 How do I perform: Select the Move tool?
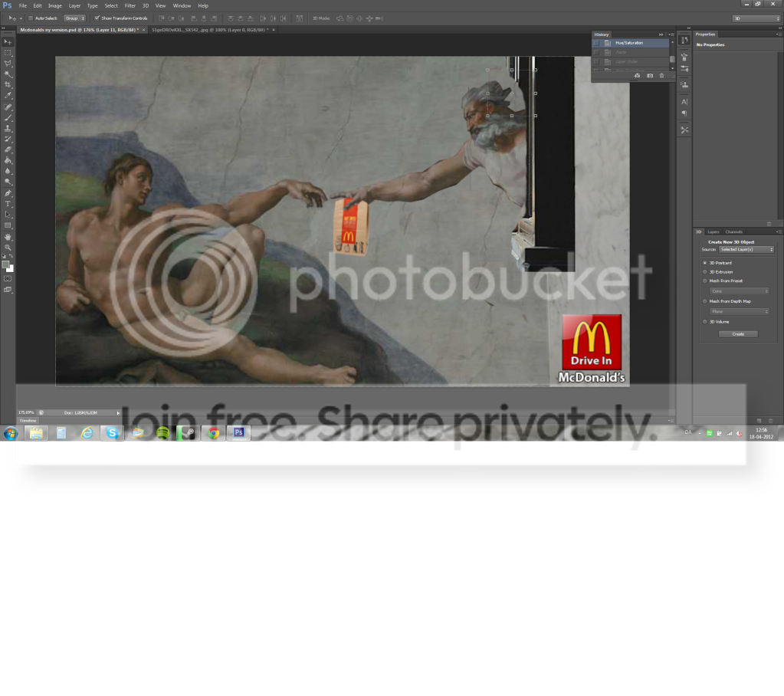pyautogui.click(x=8, y=42)
